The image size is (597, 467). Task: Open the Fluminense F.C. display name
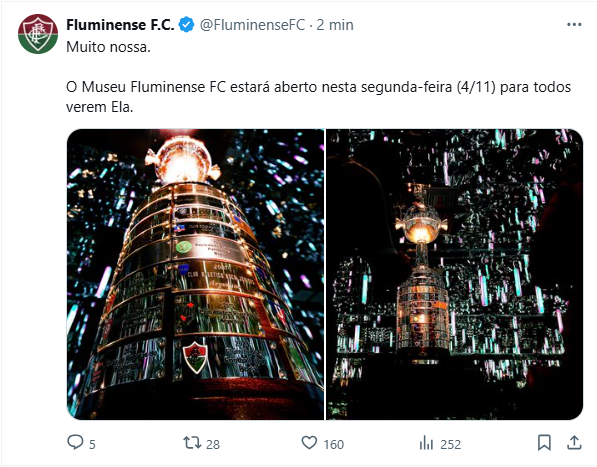pos(120,25)
